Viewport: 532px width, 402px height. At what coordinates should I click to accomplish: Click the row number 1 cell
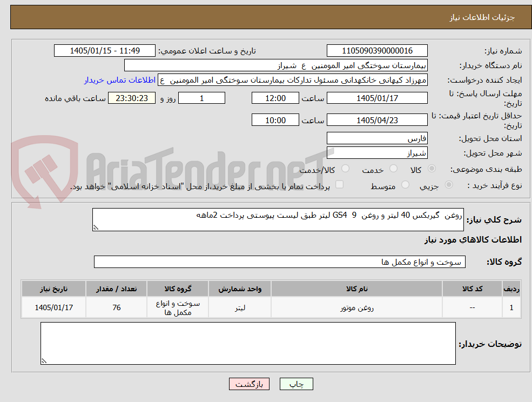[x=511, y=307]
